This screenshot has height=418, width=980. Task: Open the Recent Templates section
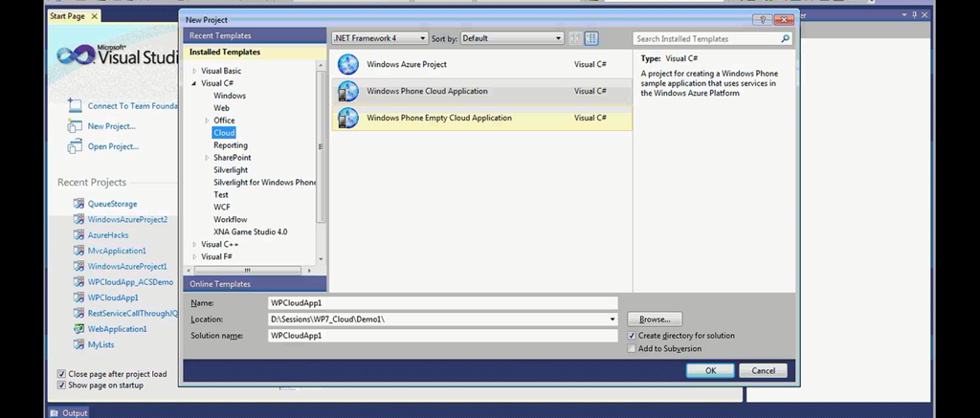coord(255,35)
